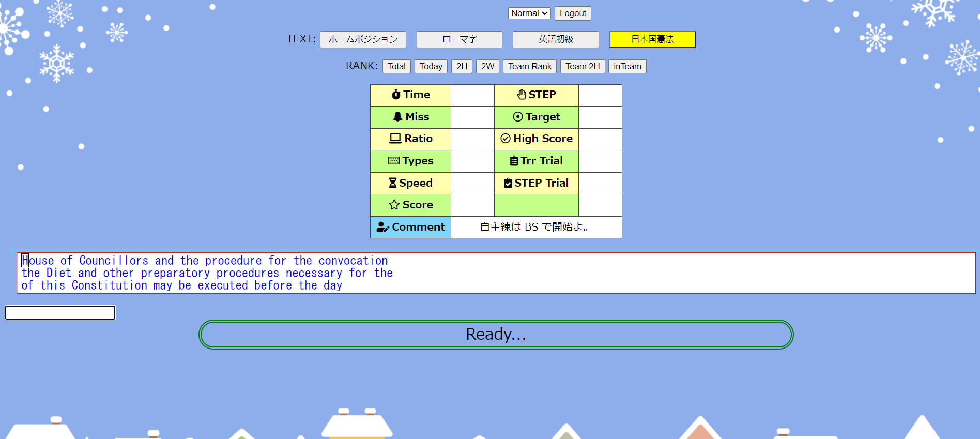Switch to the ローマ字 text set

pyautogui.click(x=459, y=39)
